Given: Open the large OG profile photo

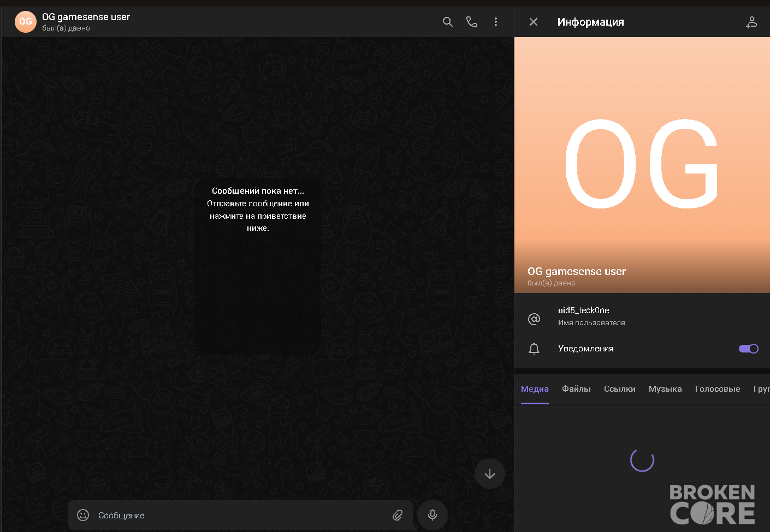Looking at the screenshot, I should [642, 165].
